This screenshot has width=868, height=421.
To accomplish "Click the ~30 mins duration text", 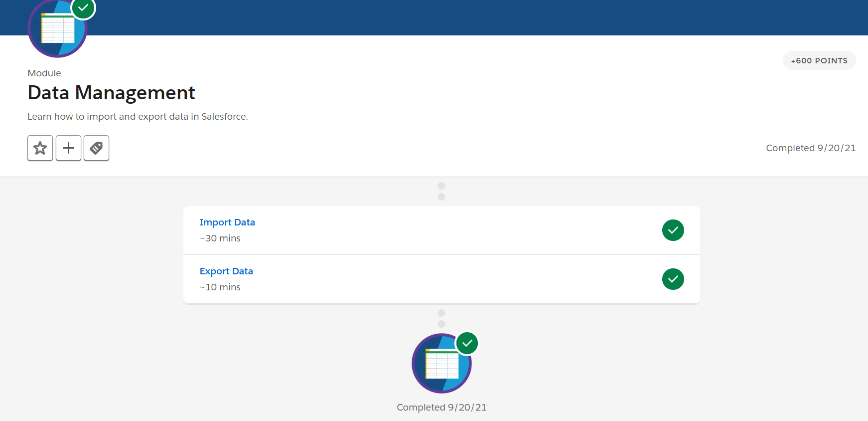I will [220, 238].
